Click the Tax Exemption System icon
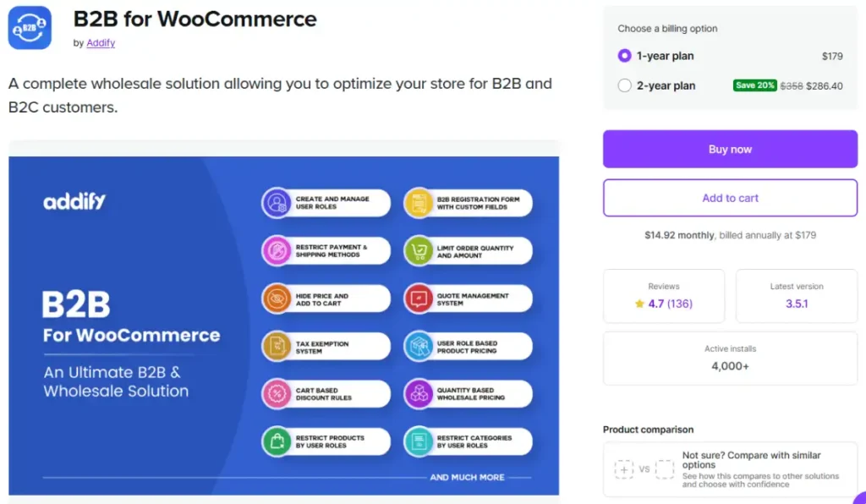This screenshot has width=866, height=504. (277, 347)
